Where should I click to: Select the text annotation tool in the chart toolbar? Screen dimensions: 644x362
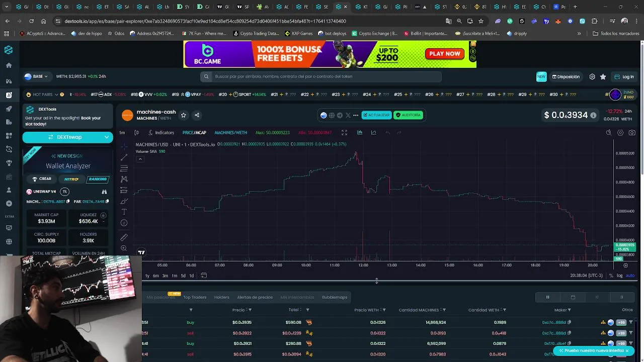click(x=124, y=212)
